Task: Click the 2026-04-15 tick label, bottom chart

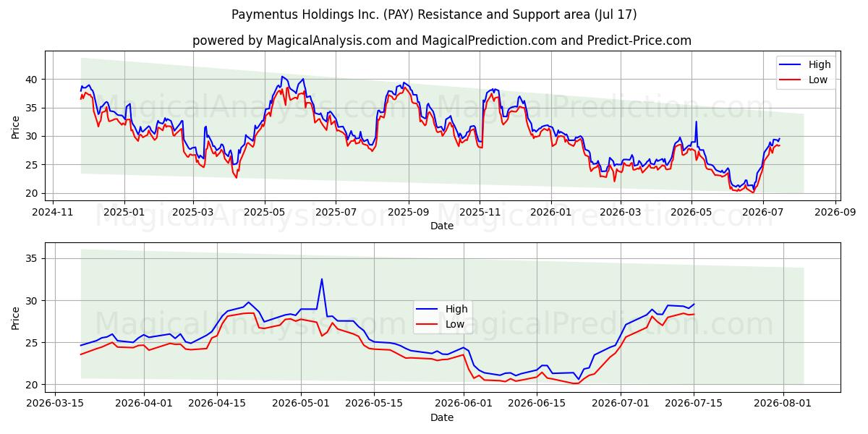Action: tap(217, 404)
